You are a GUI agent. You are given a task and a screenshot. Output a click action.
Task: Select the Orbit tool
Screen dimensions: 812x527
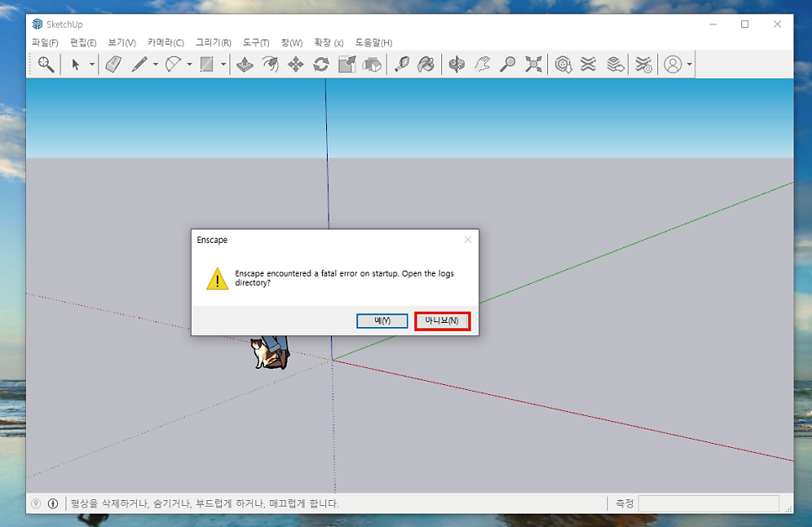(456, 64)
